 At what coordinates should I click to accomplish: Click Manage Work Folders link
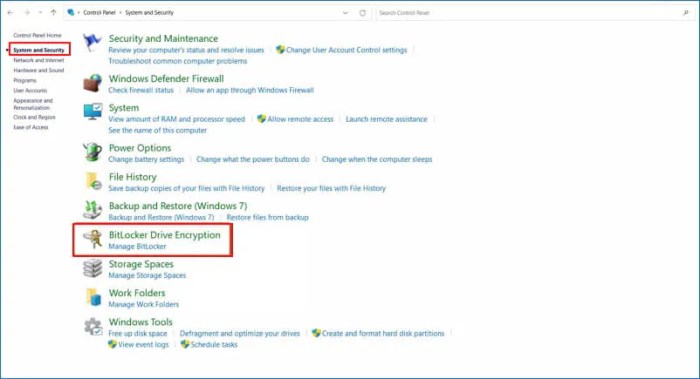(143, 304)
